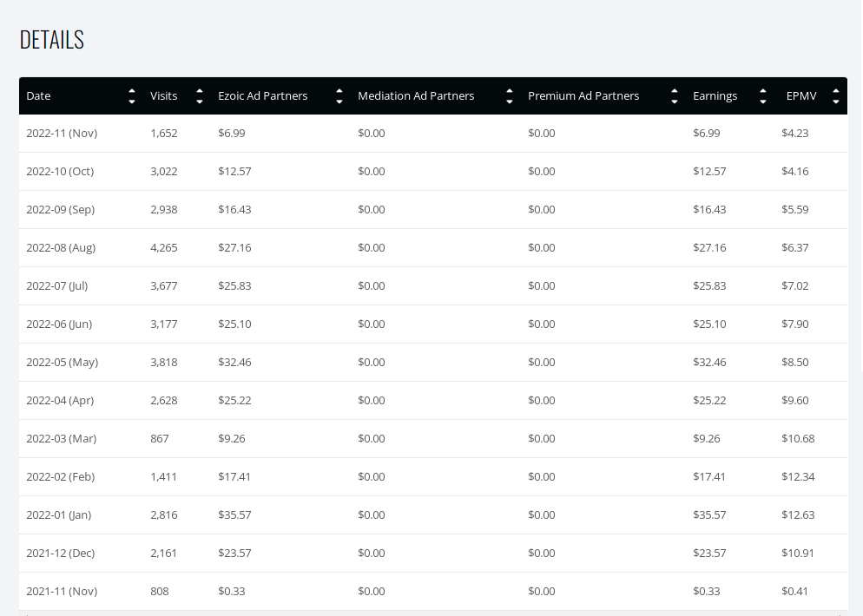
Task: Click the DETAILS section heading
Action: pos(52,40)
